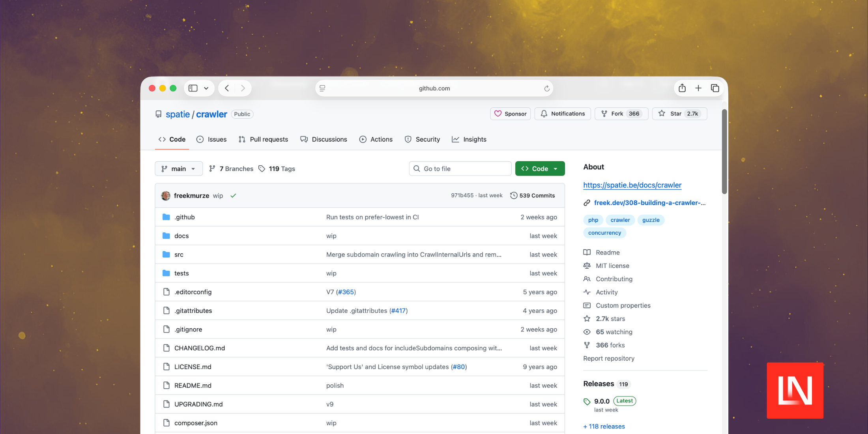The width and height of the screenshot is (868, 434).
Task: Click the eye icon next to 65 watching
Action: pyautogui.click(x=587, y=332)
